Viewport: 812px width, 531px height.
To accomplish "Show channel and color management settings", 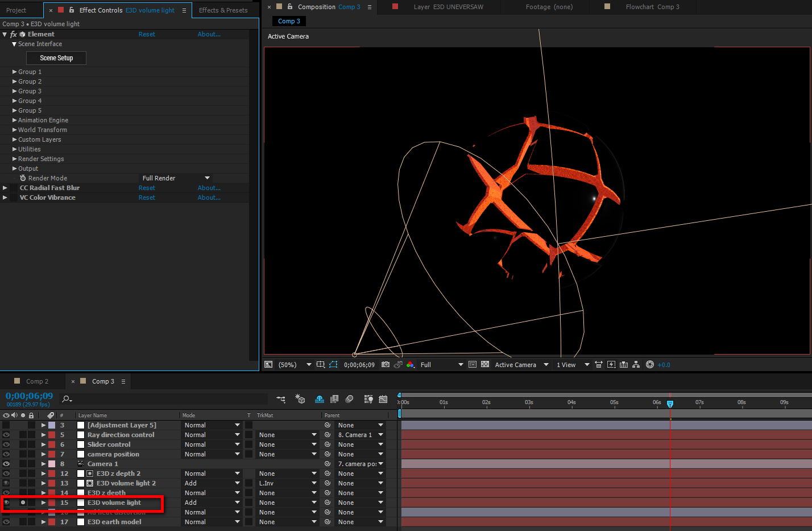I will [x=411, y=365].
